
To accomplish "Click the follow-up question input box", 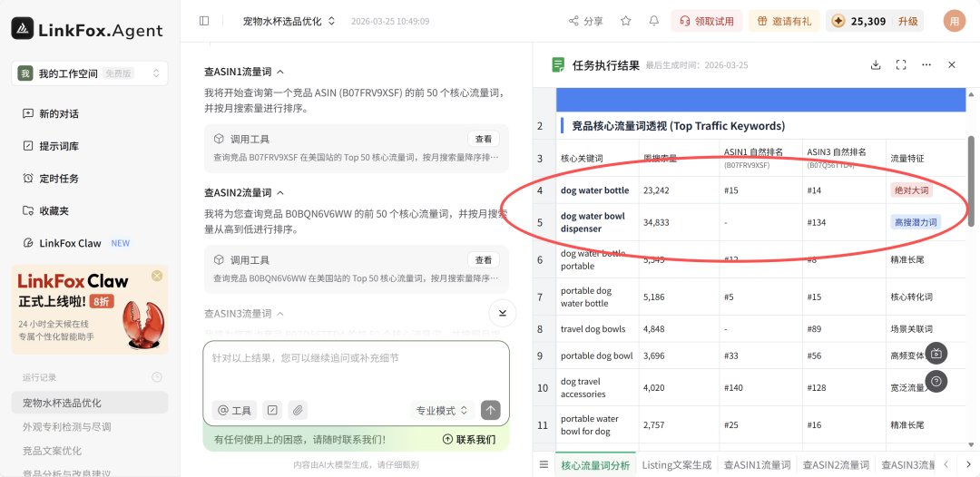I will pyautogui.click(x=355, y=367).
